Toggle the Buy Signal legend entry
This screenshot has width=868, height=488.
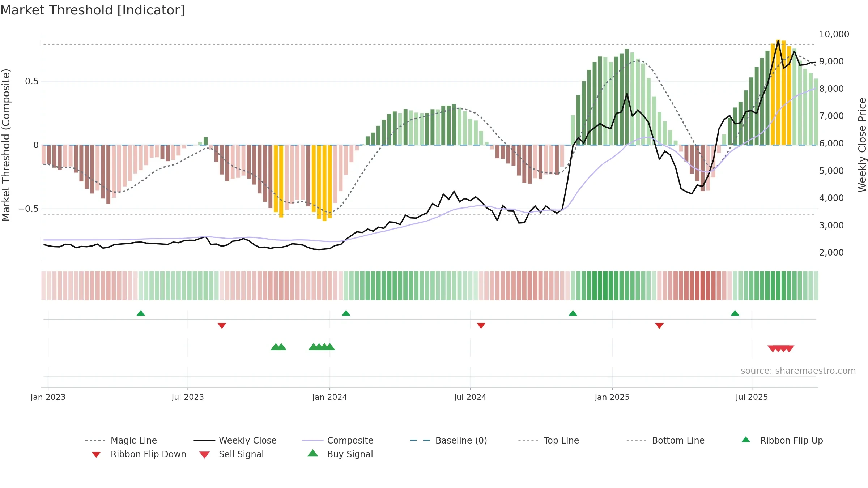coord(340,454)
